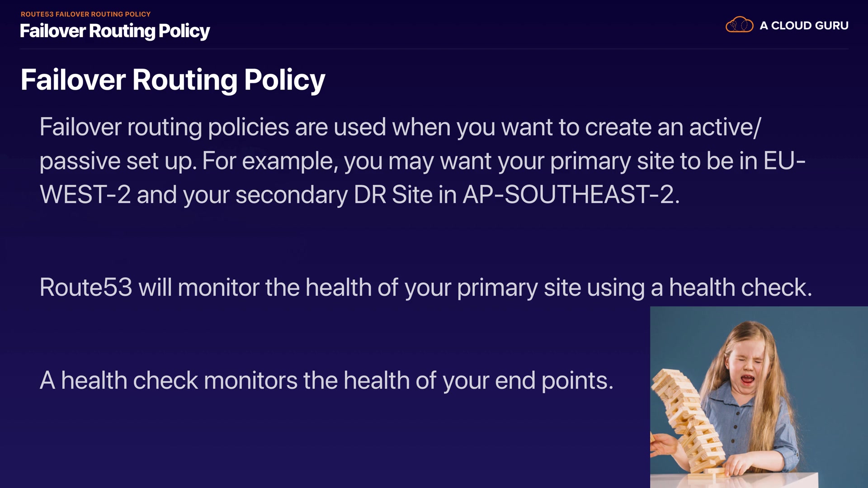868x488 pixels.
Task: Click the orange "ROUTE53 FAILOVER ROUTING POLICY" section label
Action: [85, 14]
